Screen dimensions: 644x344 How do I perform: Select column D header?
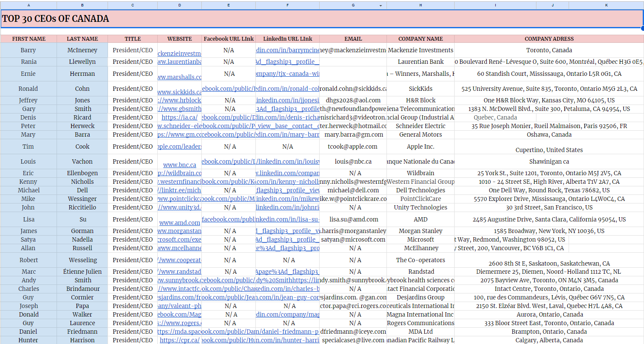(180, 5)
